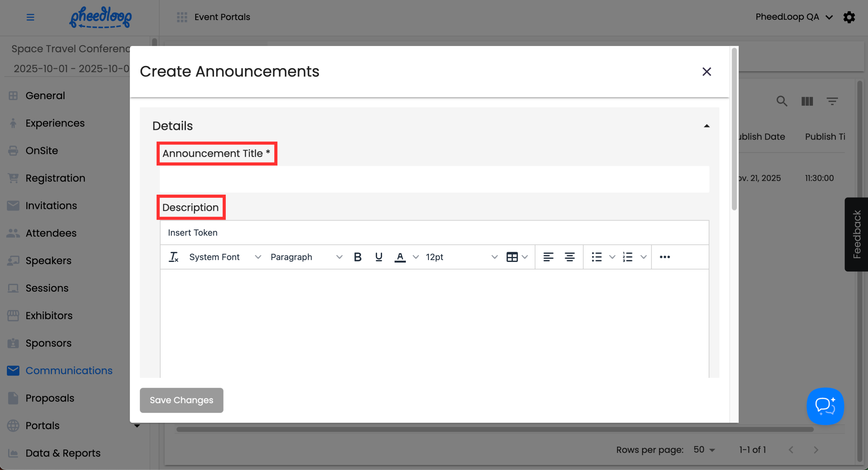Collapse the Details section
Image resolution: width=868 pixels, height=470 pixels.
pyautogui.click(x=707, y=126)
